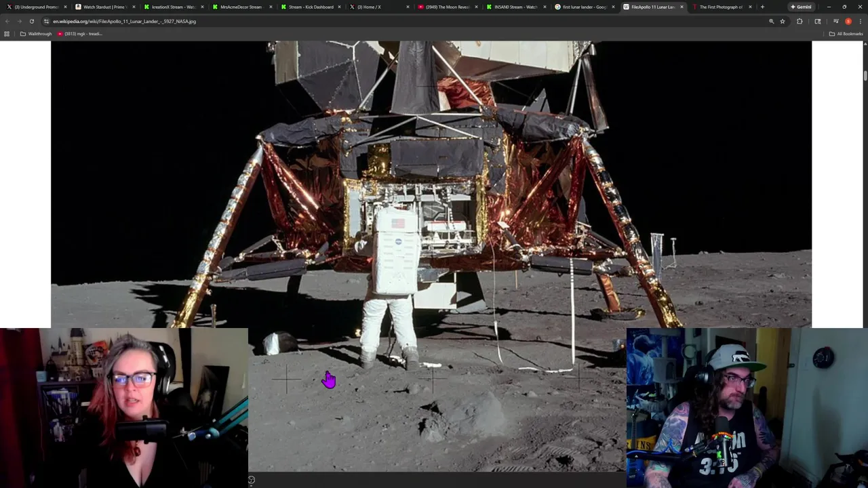The image size is (868, 488).
Task: Open the apps grid in bookmarks bar
Action: (x=7, y=34)
